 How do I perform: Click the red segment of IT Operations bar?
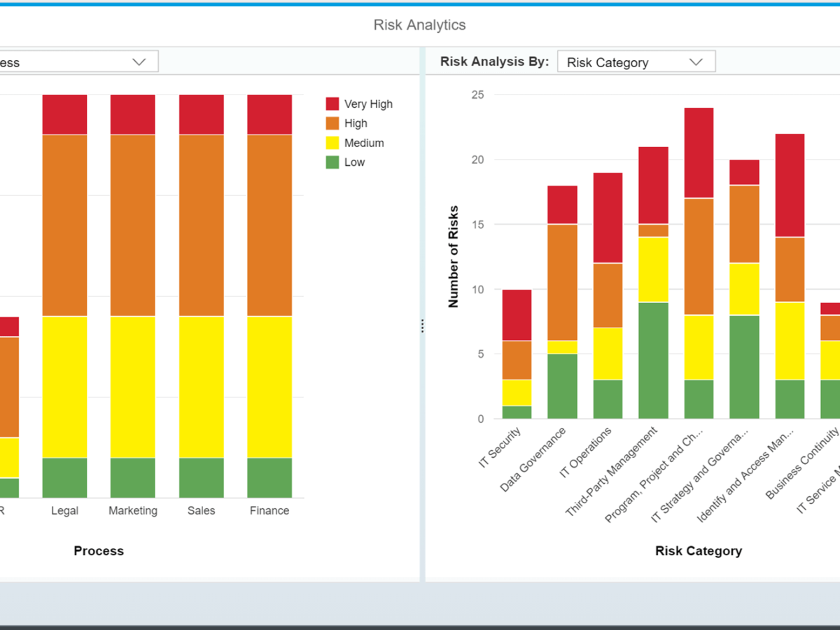click(x=608, y=218)
